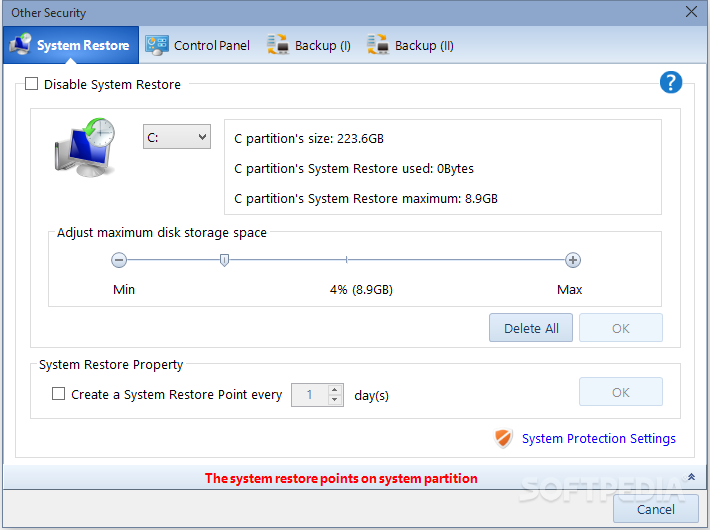Viewport: 710px width, 530px height.
Task: Click the System Restore computer clock icon
Action: point(85,147)
